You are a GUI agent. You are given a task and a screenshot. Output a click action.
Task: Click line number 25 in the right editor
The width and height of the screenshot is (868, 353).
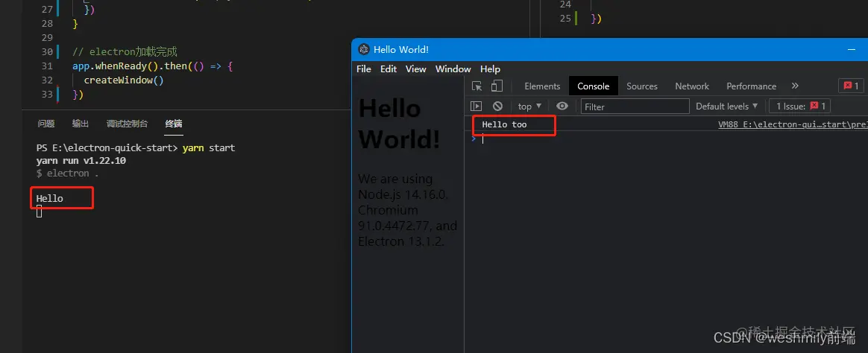click(564, 18)
